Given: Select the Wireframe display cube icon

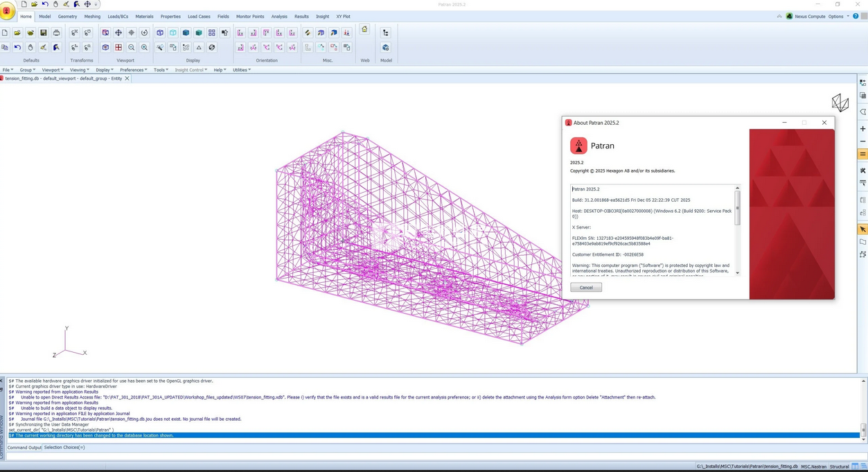Looking at the screenshot, I should pos(160,33).
